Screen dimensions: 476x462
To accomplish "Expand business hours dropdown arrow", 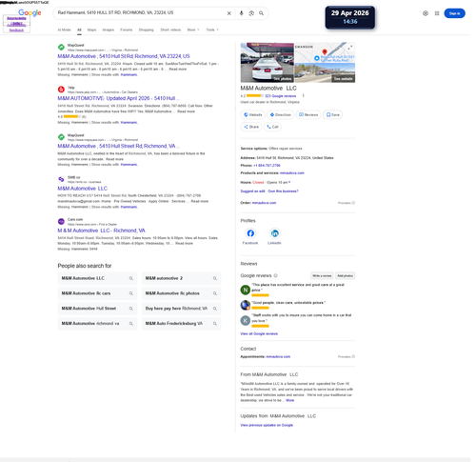I will tap(289, 183).
